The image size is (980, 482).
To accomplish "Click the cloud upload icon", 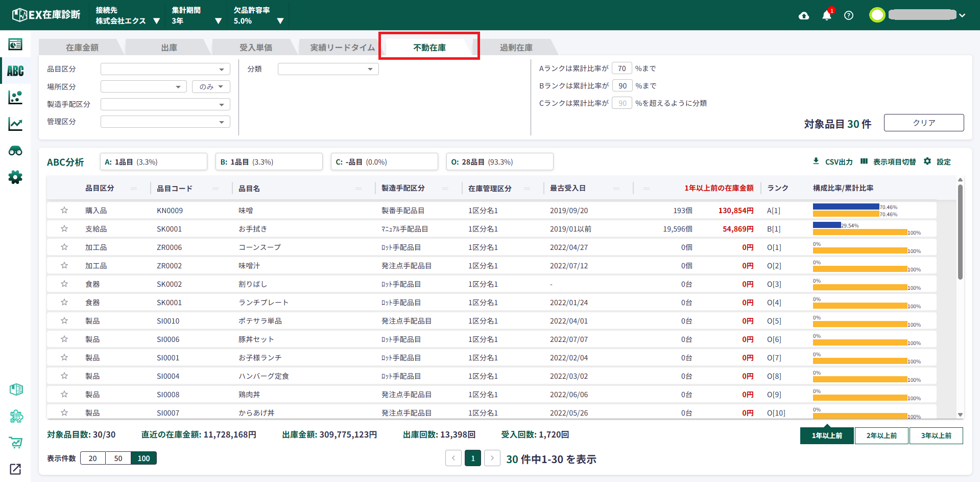I will (x=804, y=15).
